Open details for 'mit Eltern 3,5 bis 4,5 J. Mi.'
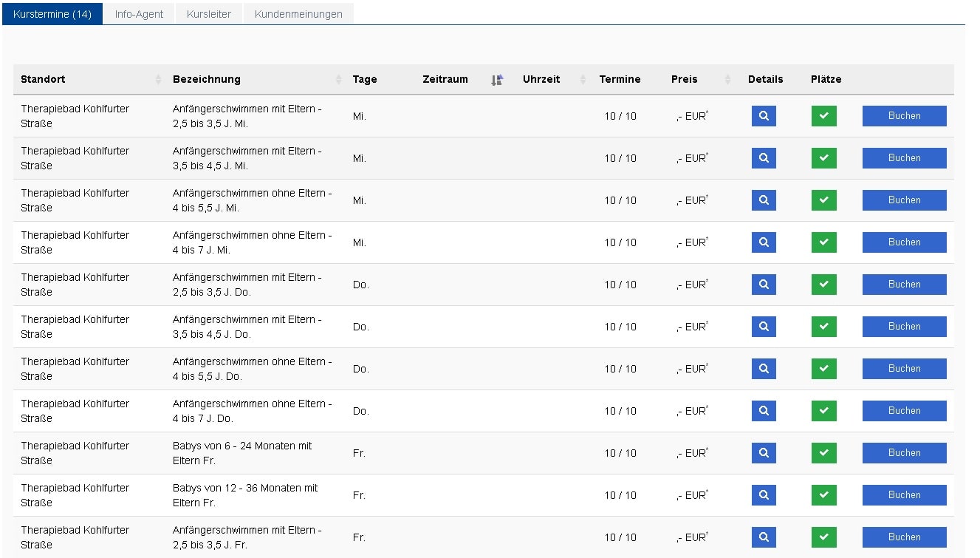The height and width of the screenshot is (558, 980). [764, 158]
